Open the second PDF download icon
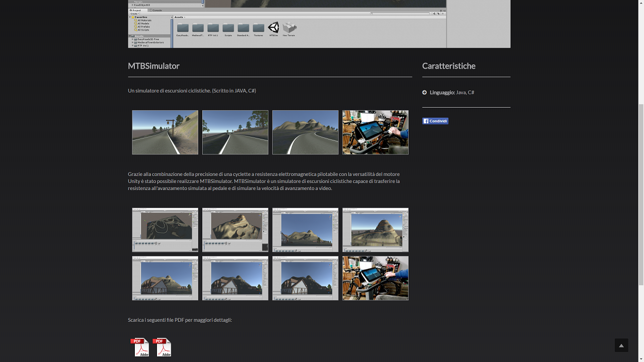This screenshot has height=362, width=644. (x=162, y=347)
